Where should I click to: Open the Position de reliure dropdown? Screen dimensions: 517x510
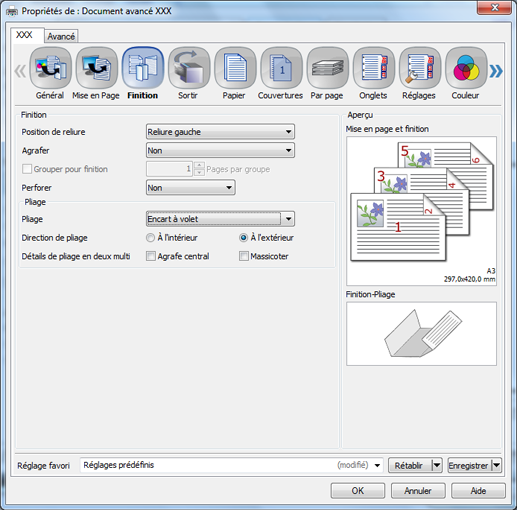[x=220, y=132]
